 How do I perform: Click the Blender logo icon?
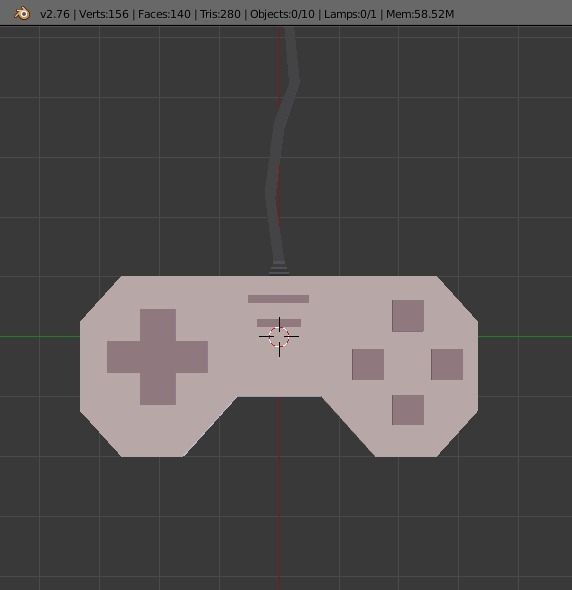[x=22, y=14]
